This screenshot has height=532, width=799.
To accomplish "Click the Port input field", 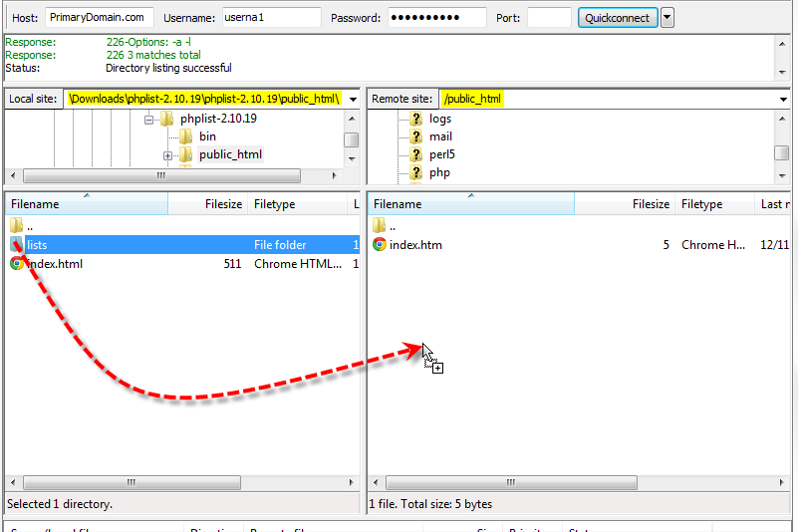I will point(548,18).
